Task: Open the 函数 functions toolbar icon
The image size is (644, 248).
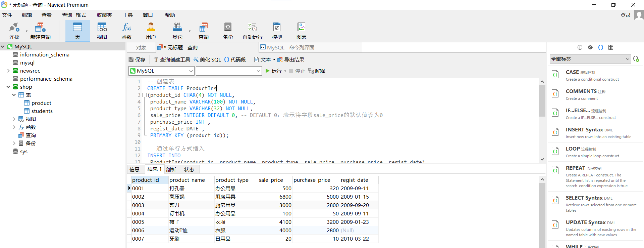Action: pyautogui.click(x=126, y=31)
